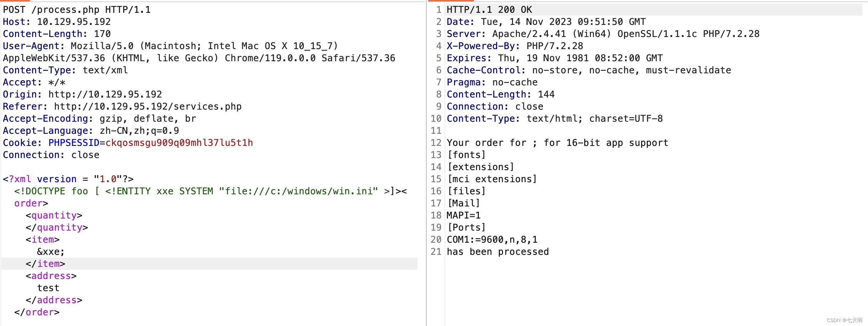
Task: Click the request Connection: close header
Action: pyautogui.click(x=51, y=155)
